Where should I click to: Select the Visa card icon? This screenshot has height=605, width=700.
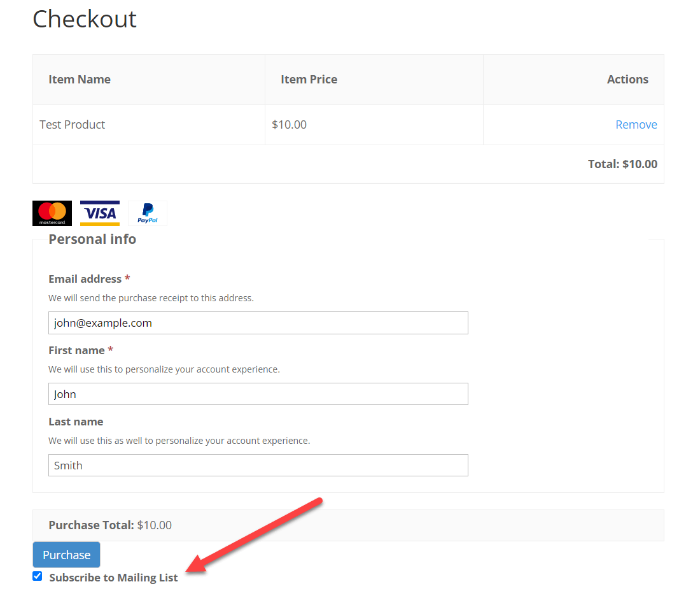pos(100,213)
